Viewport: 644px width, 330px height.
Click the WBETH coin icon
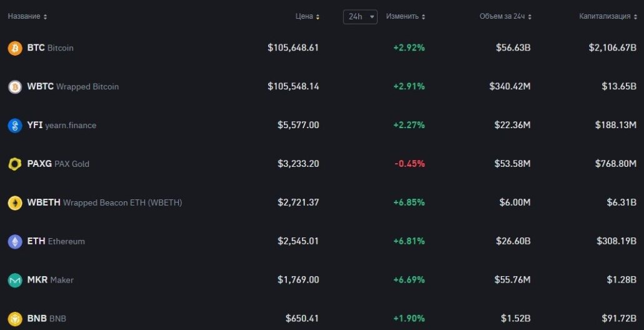point(15,203)
